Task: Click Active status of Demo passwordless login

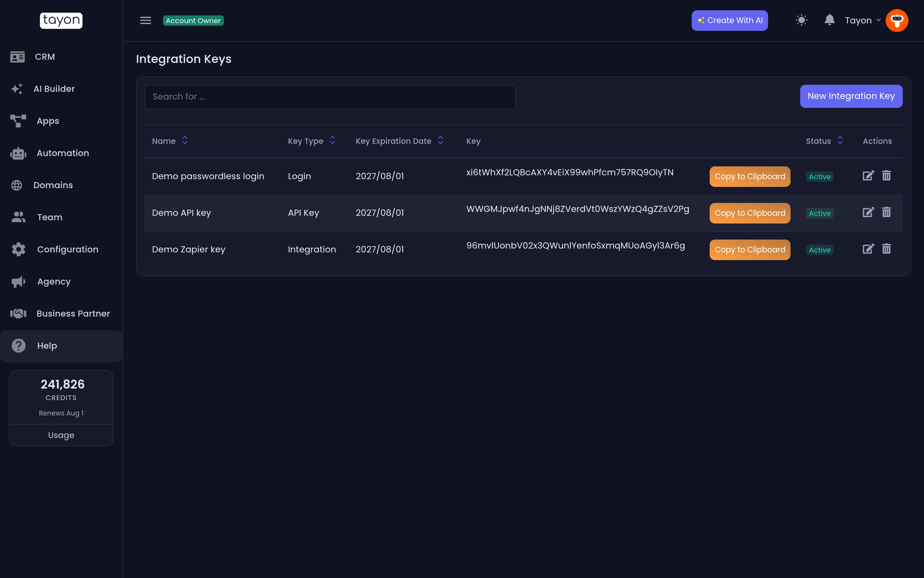Action: [819, 177]
